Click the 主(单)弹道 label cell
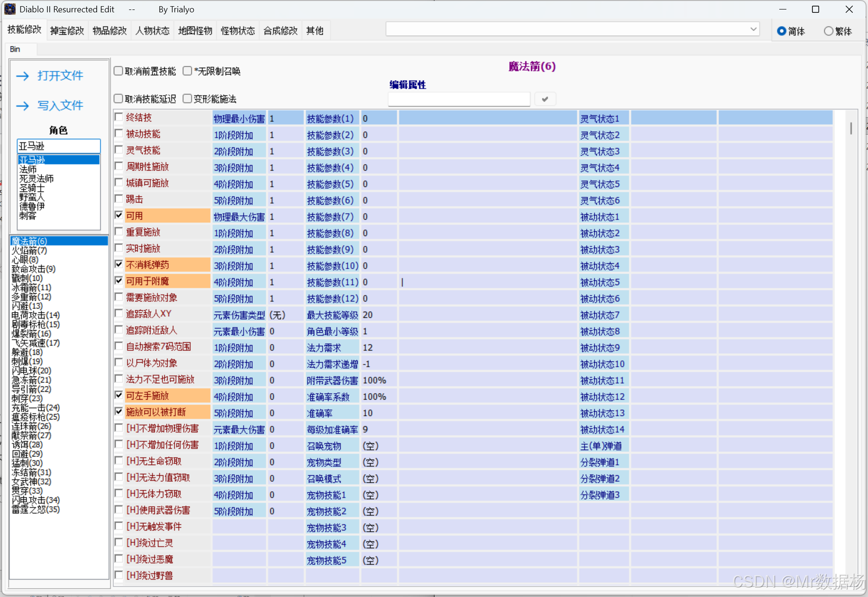 coord(604,446)
